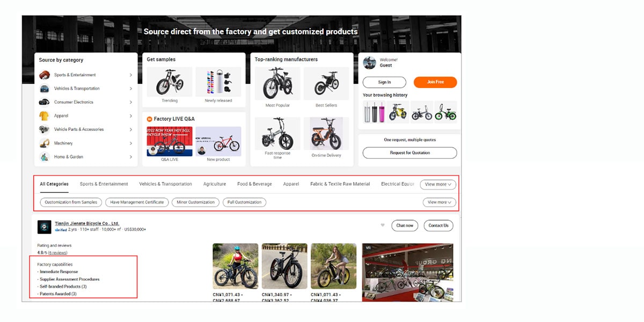Expand the Machinery category arrow

tap(130, 143)
